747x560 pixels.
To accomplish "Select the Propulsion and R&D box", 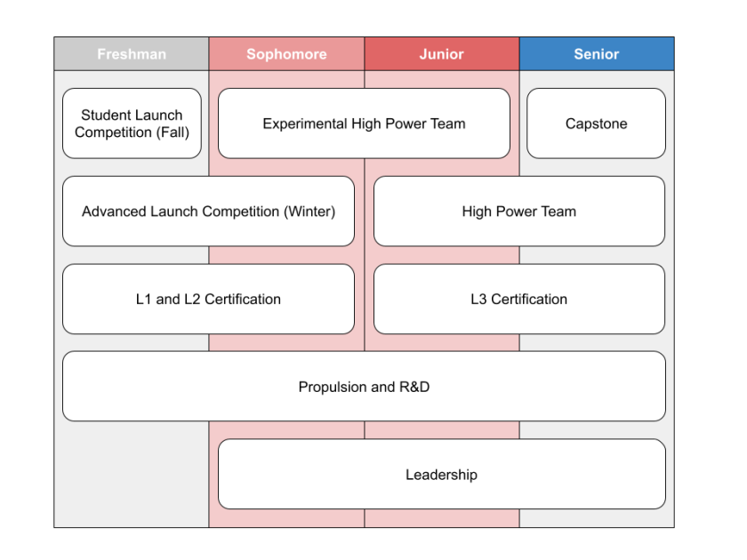I will pos(364,387).
